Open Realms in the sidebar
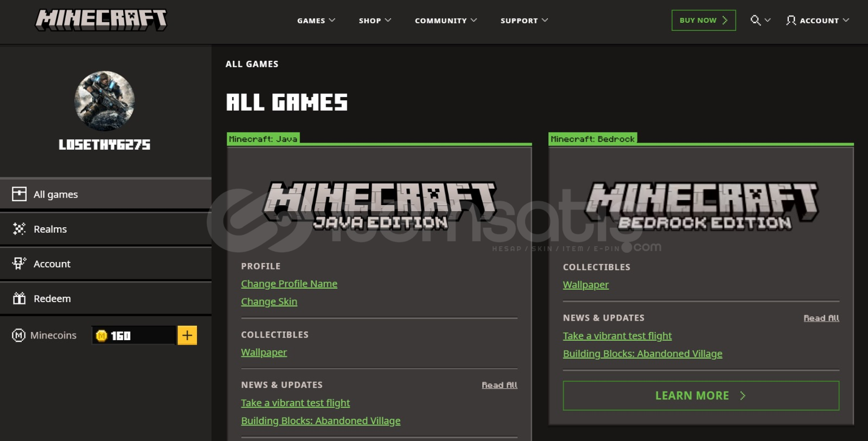 coord(106,229)
